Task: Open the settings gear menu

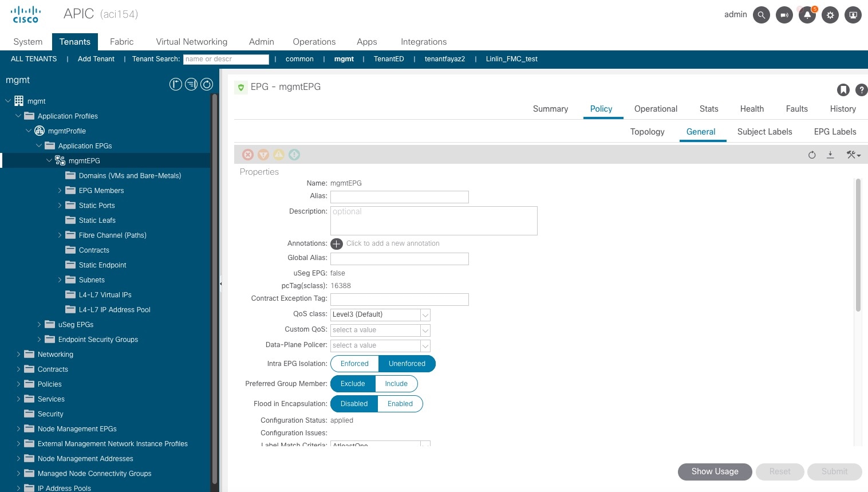Action: (x=830, y=15)
